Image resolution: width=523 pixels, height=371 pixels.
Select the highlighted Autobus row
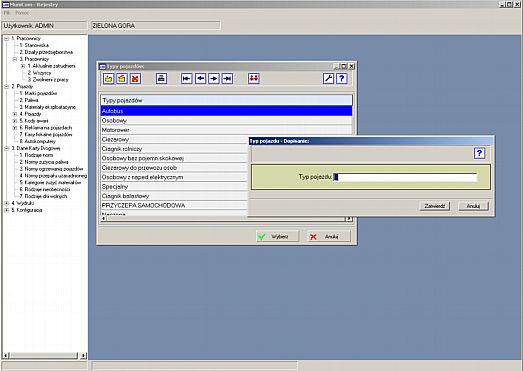(x=226, y=111)
